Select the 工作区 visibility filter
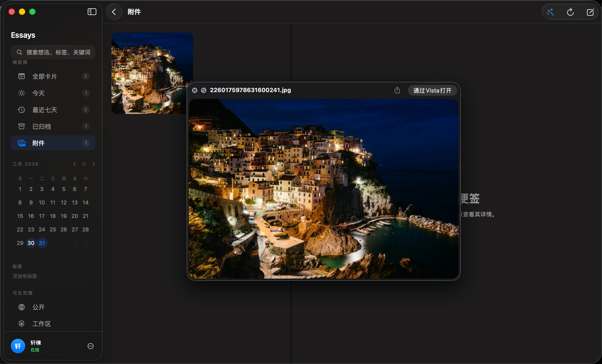 click(42, 324)
